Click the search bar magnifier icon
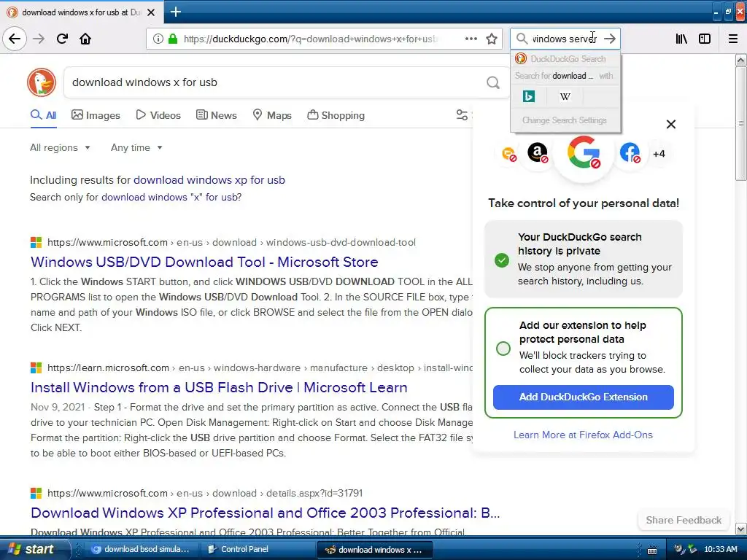Screen dimensions: 747x560 coord(522,39)
